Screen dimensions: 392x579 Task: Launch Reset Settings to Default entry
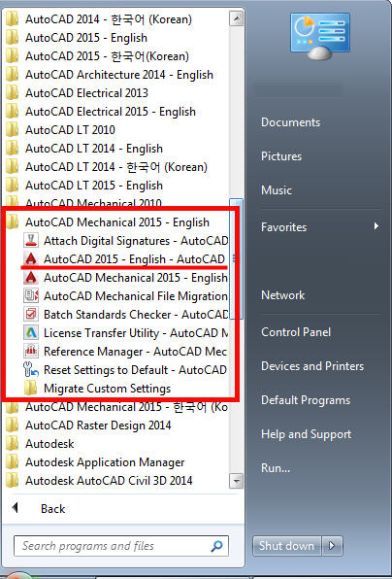135,370
